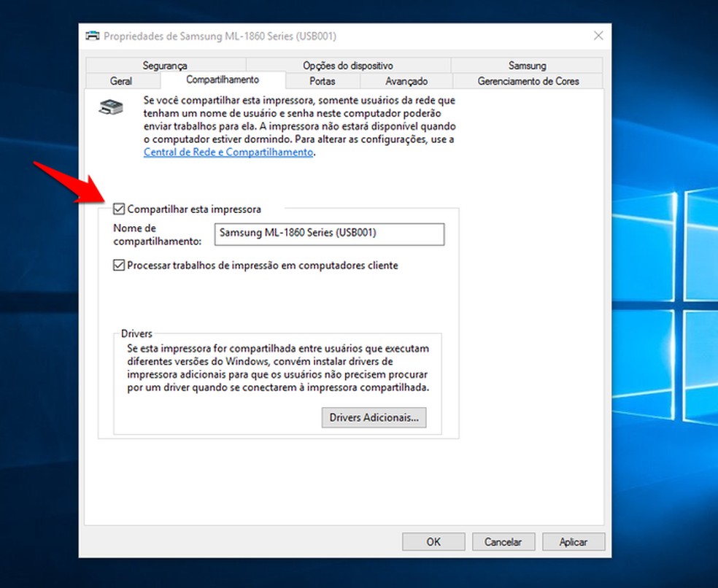Open Drivers Adicionais dialog

(374, 417)
